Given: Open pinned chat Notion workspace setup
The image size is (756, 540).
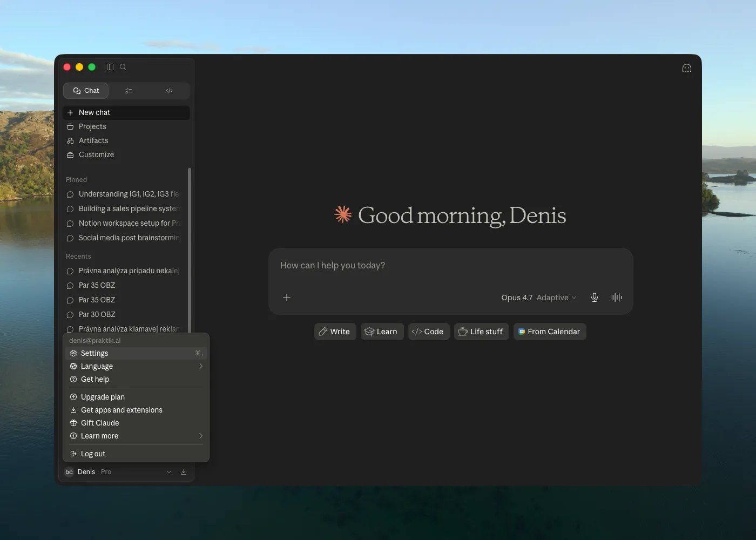Looking at the screenshot, I should point(124,223).
